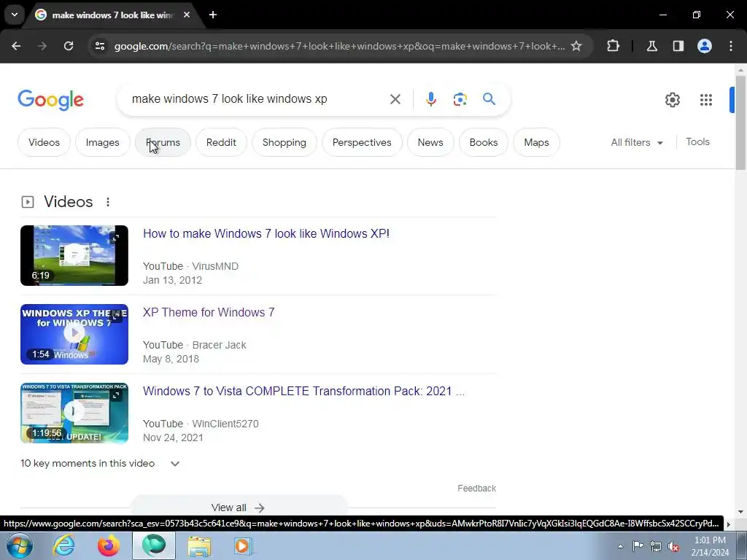747x560 pixels.
Task: Open the Extensions puzzle icon
Action: tap(613, 46)
